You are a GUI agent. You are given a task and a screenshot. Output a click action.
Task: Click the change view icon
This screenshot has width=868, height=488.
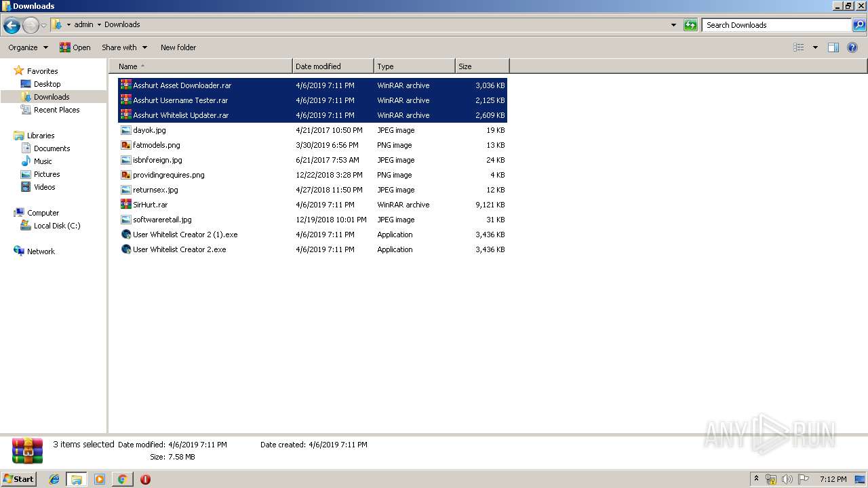tap(799, 47)
